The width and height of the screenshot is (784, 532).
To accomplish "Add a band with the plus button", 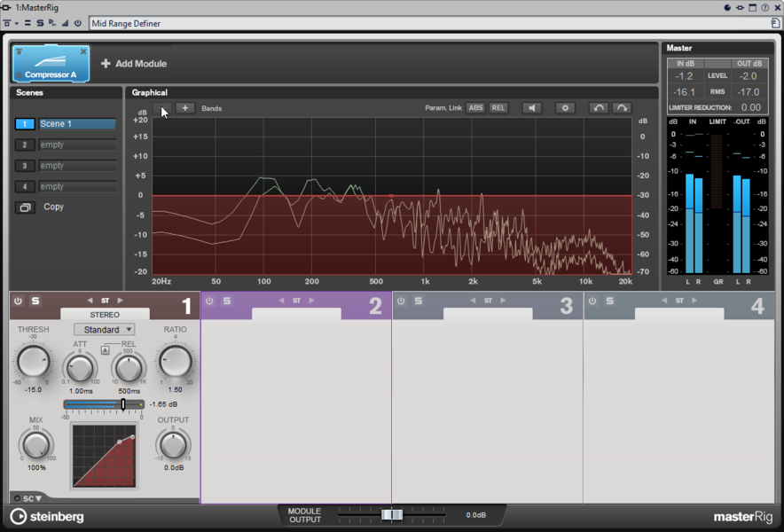I will tap(185, 108).
